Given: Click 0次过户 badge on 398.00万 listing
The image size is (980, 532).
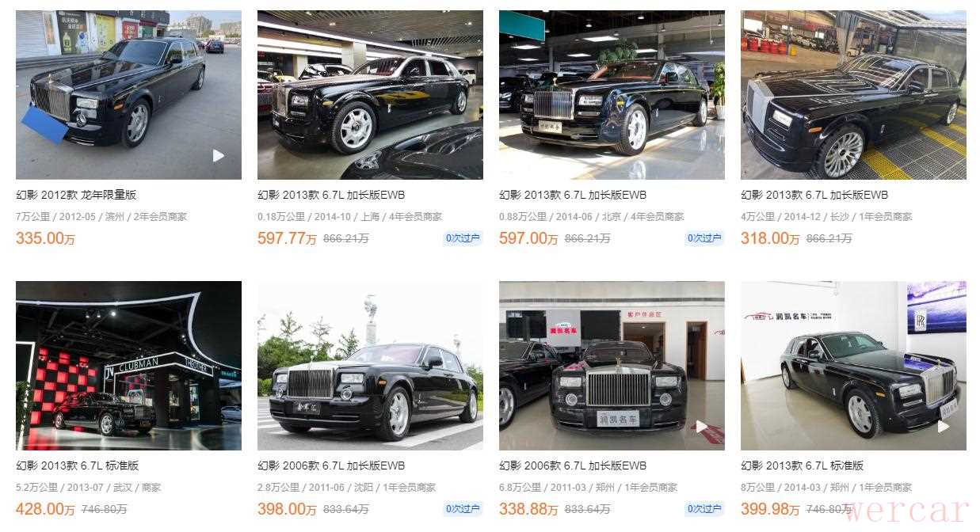Looking at the screenshot, I should [463, 509].
